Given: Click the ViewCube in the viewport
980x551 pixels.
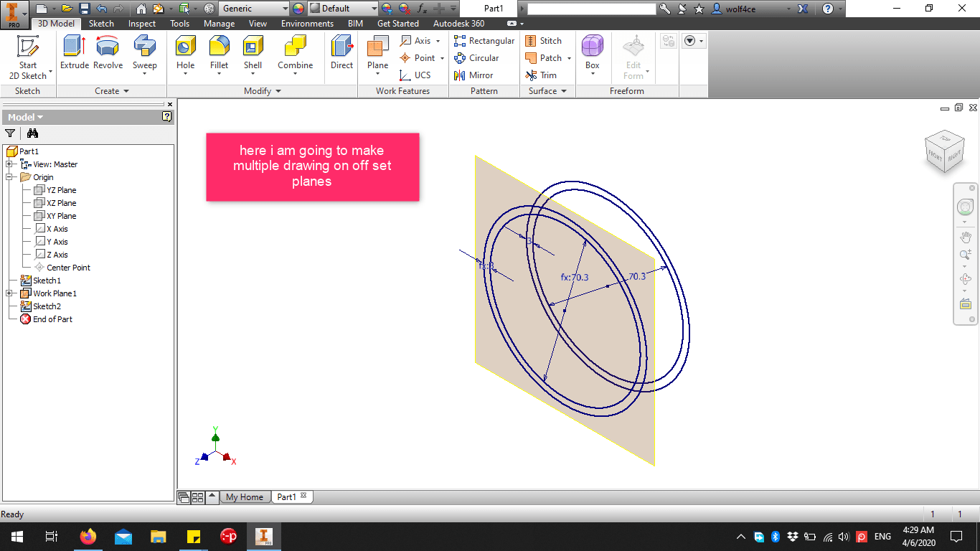Looking at the screenshot, I should pos(945,151).
